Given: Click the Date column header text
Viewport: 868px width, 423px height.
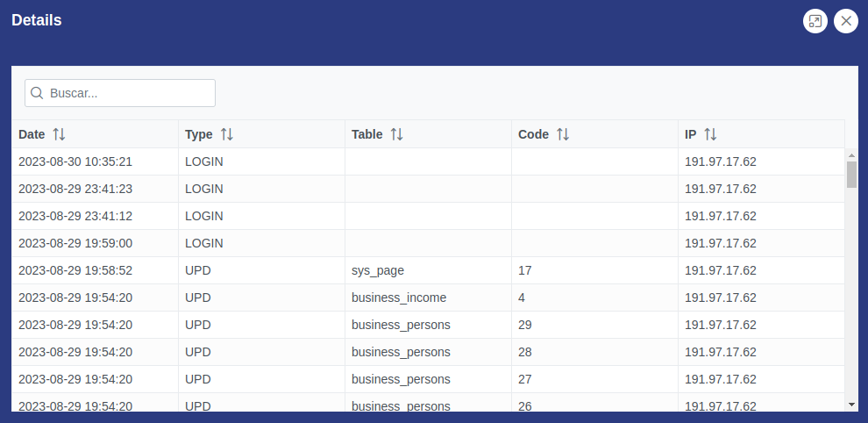Looking at the screenshot, I should pyautogui.click(x=32, y=134).
